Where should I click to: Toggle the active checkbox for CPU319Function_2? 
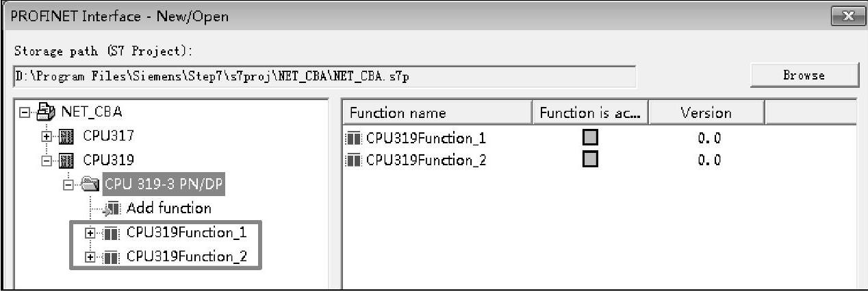pos(589,160)
